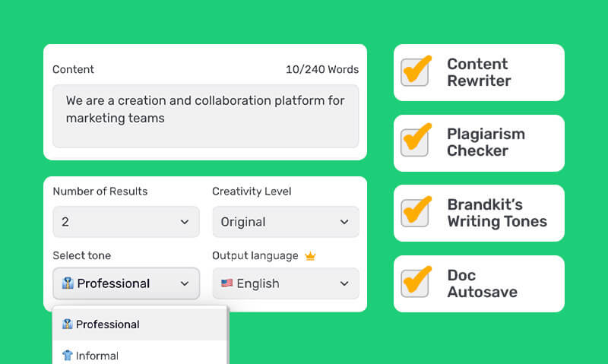The width and height of the screenshot is (608, 364).
Task: Choose Informal from the tone list
Action: [97, 356]
